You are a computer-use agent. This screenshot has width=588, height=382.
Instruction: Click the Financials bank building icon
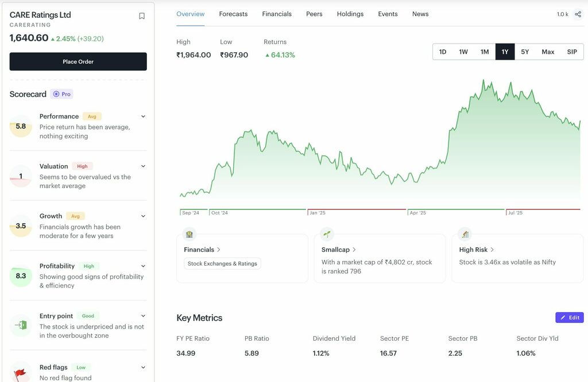pyautogui.click(x=189, y=235)
